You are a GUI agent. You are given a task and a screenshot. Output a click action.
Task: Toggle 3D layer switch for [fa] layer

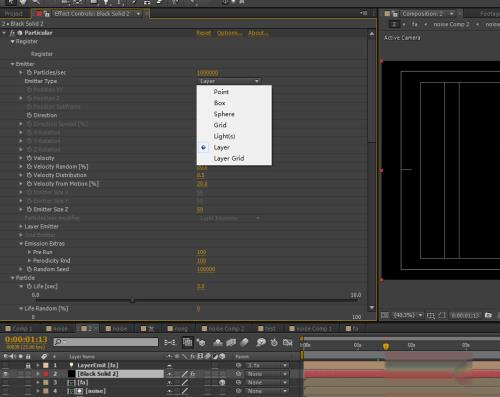point(222,383)
